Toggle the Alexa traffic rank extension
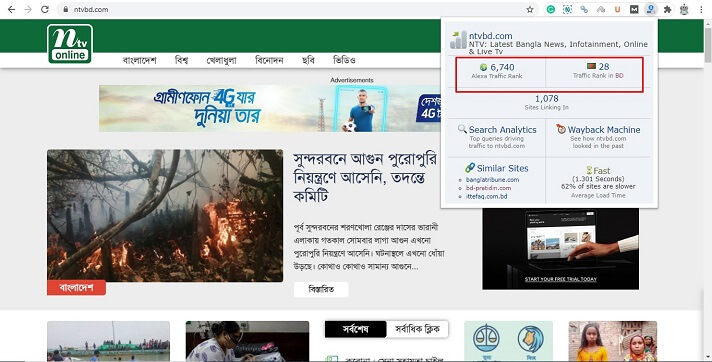This screenshot has width=712, height=362. point(651,9)
